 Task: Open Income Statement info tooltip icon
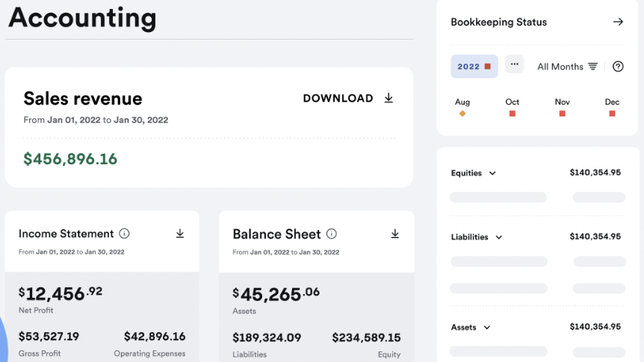click(x=125, y=234)
